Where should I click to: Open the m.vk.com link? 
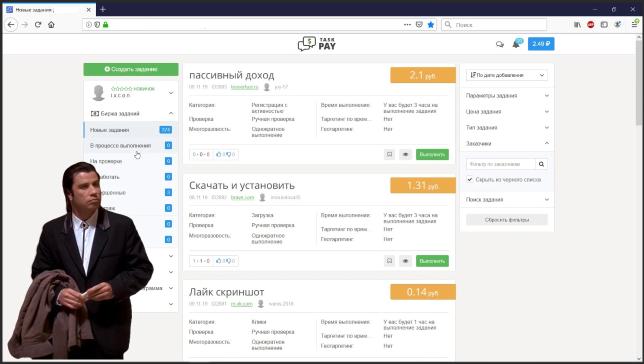241,304
